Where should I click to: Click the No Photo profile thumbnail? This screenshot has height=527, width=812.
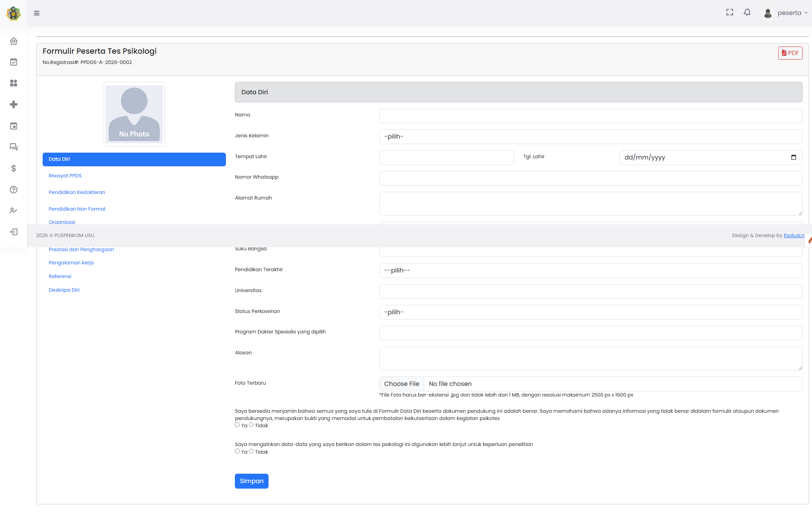134,114
